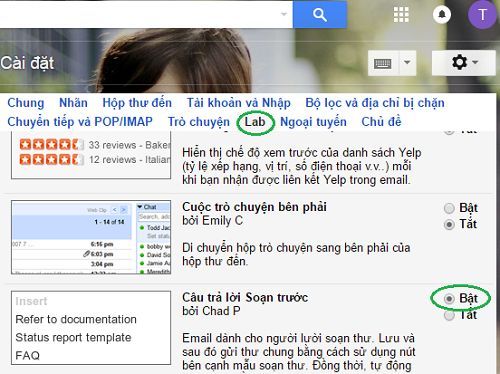Click the title Cuộc trò chuyện bên phải
This screenshot has width=500, height=374.
click(x=254, y=207)
